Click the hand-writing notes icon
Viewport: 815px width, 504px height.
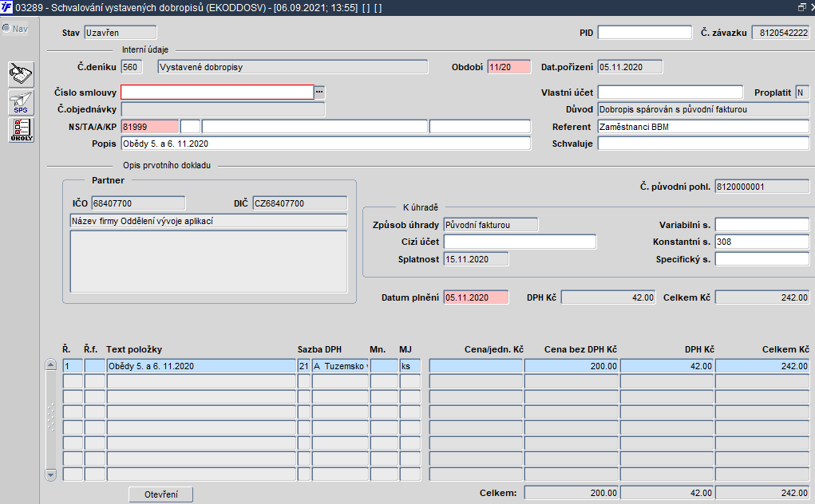coord(21,75)
